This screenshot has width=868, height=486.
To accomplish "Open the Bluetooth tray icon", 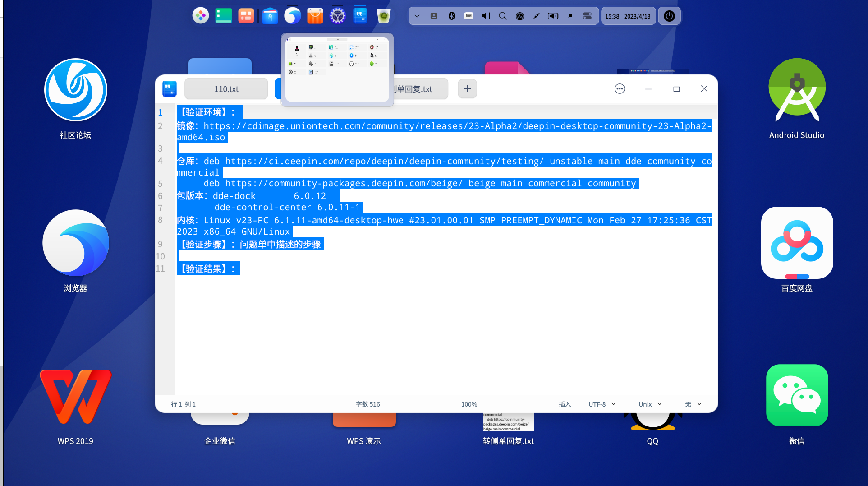I will 452,16.
